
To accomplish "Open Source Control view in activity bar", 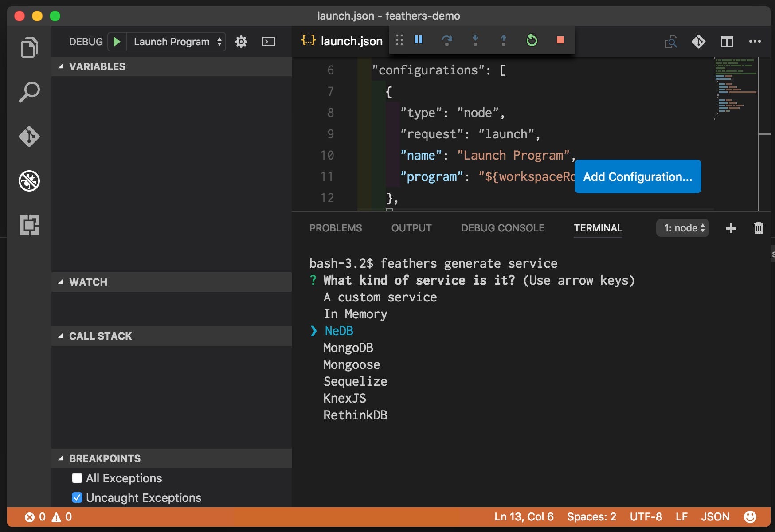I will coord(29,137).
